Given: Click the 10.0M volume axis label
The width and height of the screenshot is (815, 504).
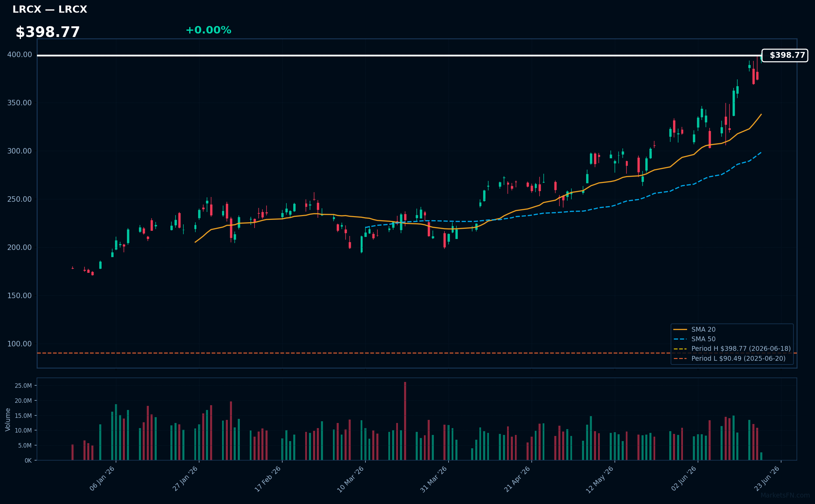Looking at the screenshot, I should pos(23,430).
